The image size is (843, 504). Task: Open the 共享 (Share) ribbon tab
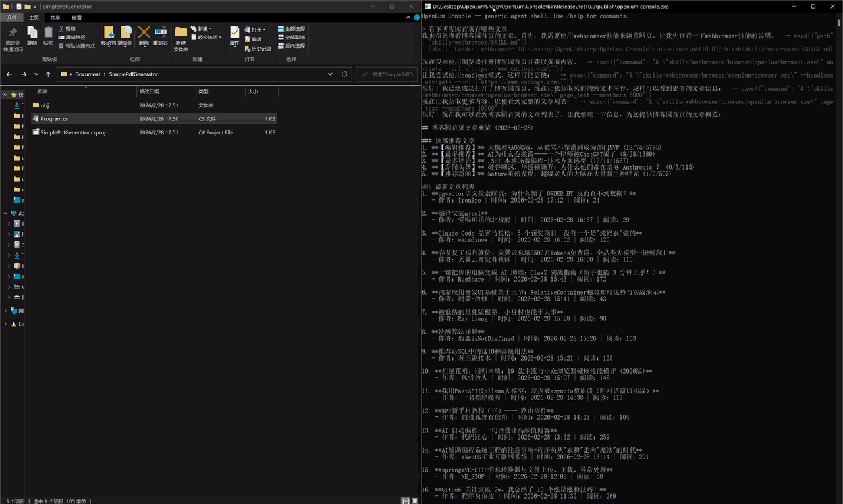(x=55, y=18)
